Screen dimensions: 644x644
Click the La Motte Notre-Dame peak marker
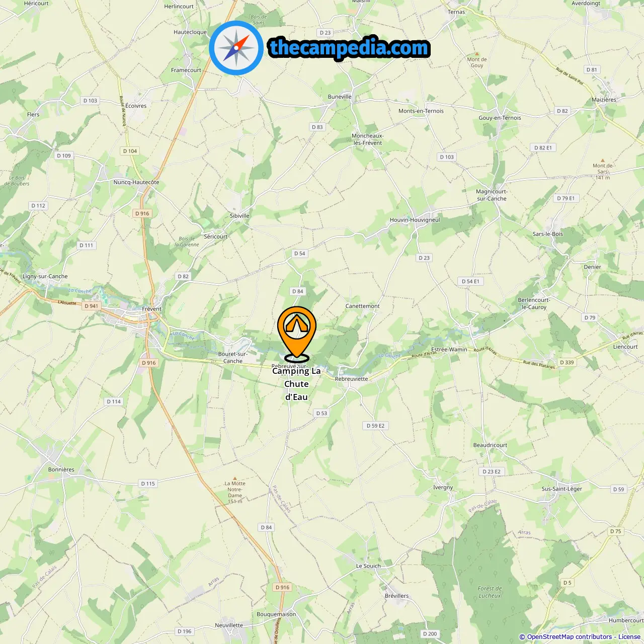(x=235, y=478)
